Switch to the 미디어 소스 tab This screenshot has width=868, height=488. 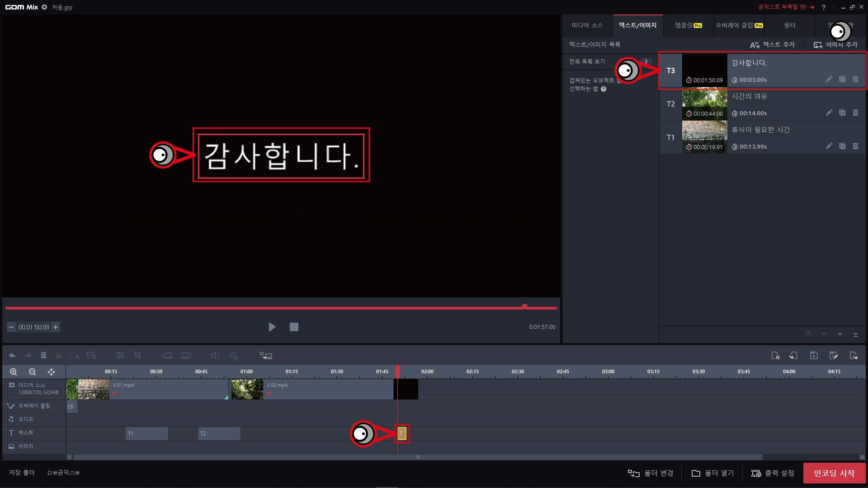pos(587,25)
